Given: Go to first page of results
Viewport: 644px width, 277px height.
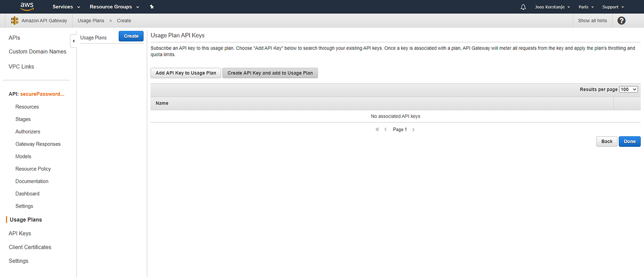Looking at the screenshot, I should click(x=377, y=130).
